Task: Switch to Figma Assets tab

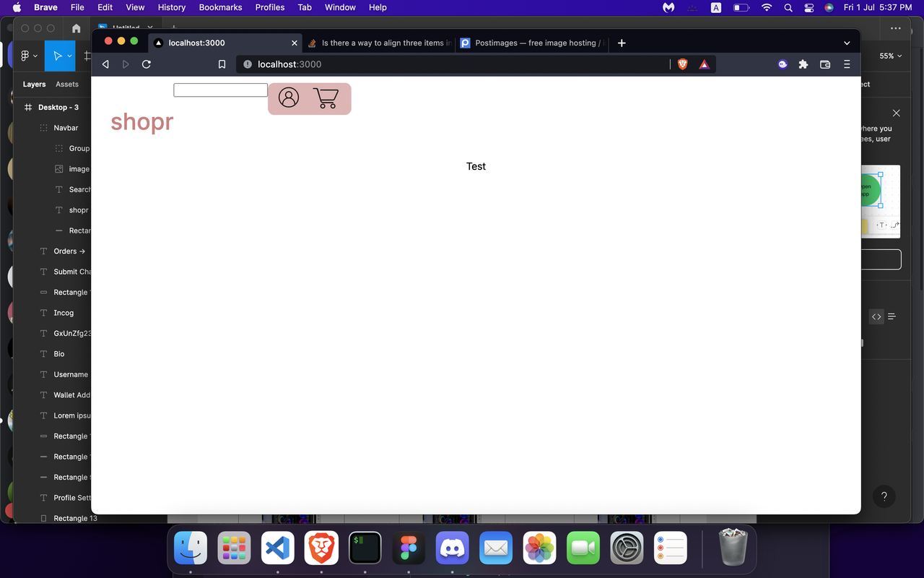Action: tap(67, 84)
